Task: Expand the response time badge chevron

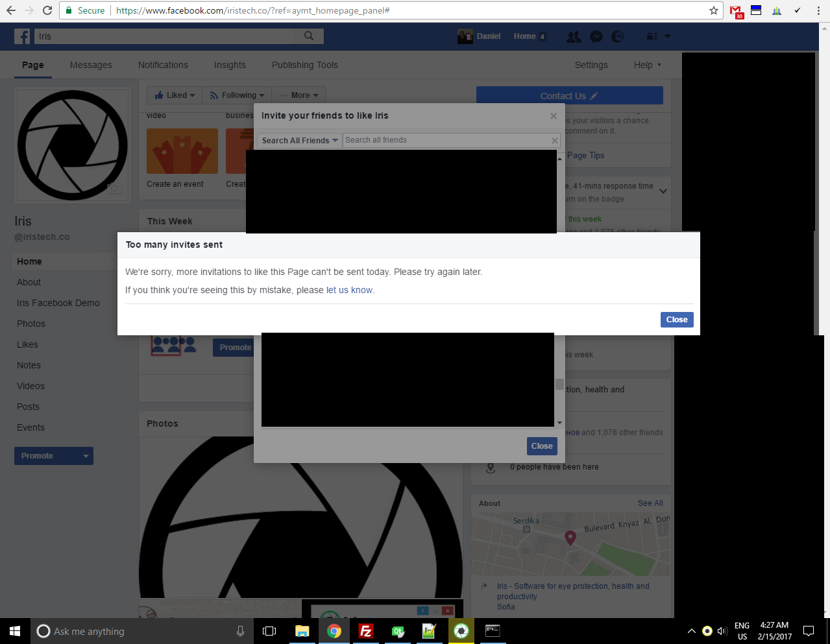Action: pyautogui.click(x=663, y=191)
